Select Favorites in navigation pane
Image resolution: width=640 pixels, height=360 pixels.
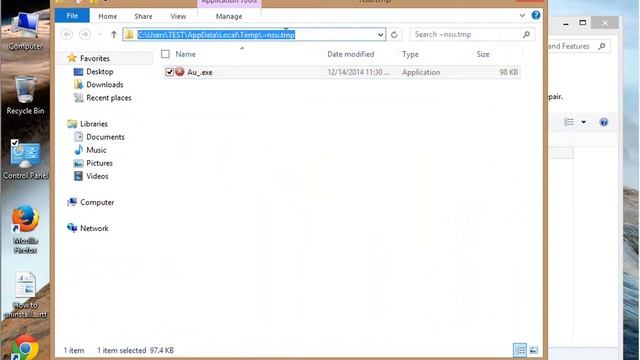tap(95, 58)
